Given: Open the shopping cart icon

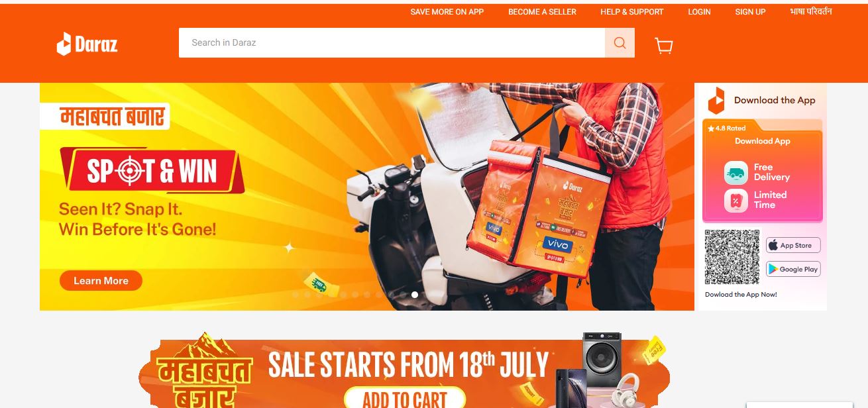Looking at the screenshot, I should pyautogui.click(x=663, y=44).
